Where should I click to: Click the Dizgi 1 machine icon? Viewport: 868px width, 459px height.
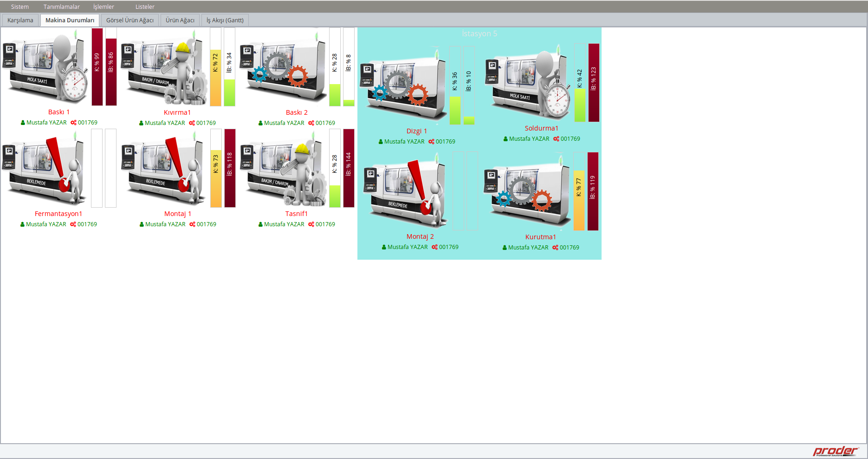(402, 85)
